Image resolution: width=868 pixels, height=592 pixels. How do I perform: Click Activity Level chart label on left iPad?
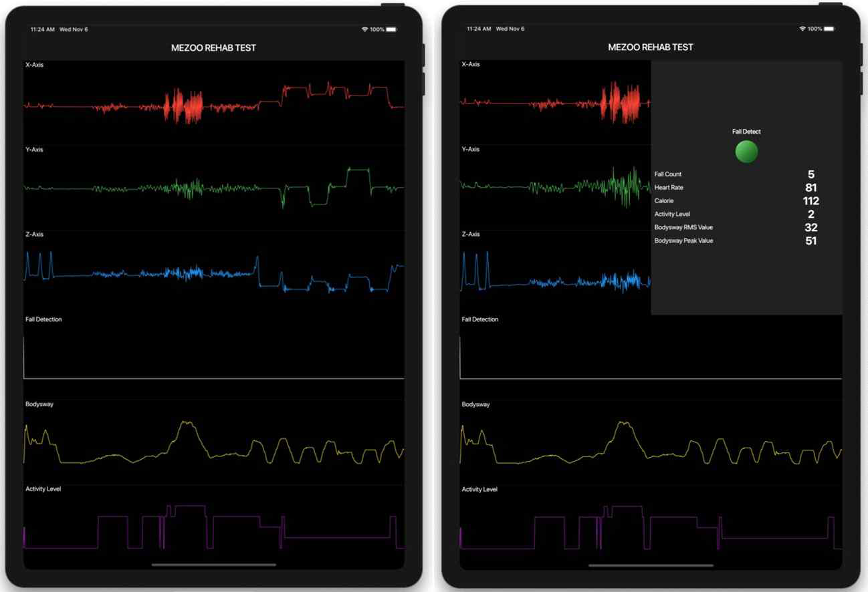(x=43, y=489)
